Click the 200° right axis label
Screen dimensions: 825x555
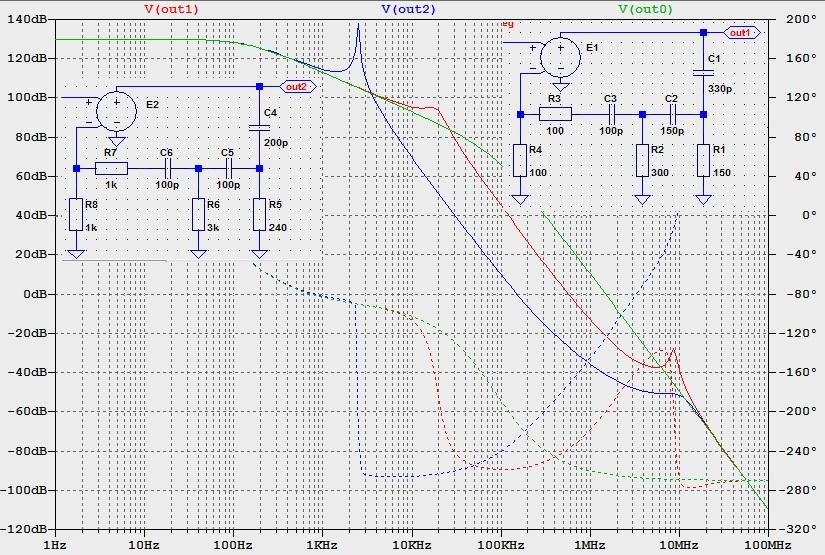(x=800, y=19)
